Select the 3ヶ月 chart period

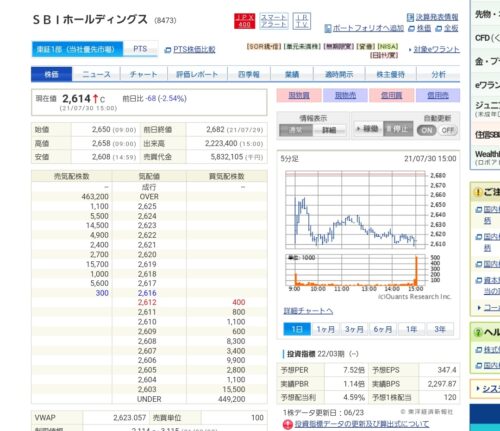[x=354, y=329]
